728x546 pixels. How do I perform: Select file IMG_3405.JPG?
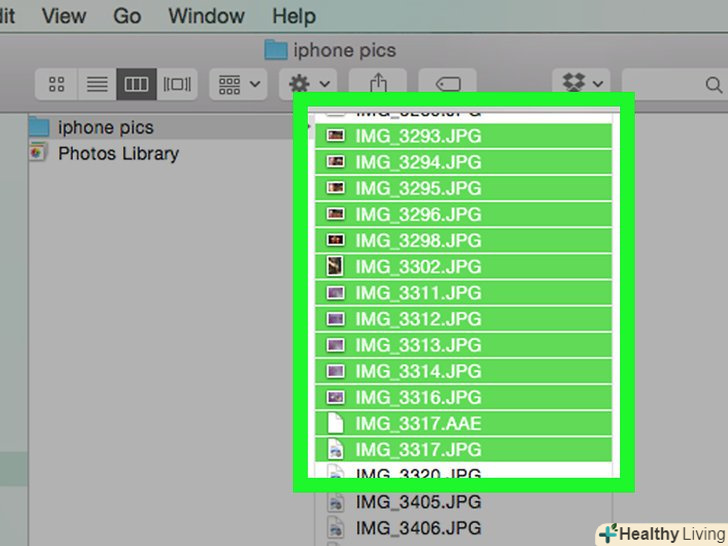pyautogui.click(x=463, y=502)
